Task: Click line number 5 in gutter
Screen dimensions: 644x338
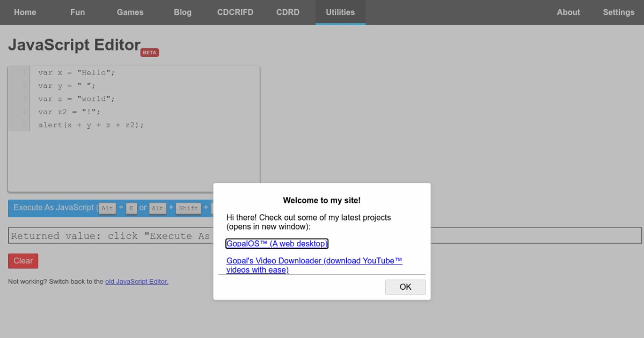Action: (x=24, y=125)
